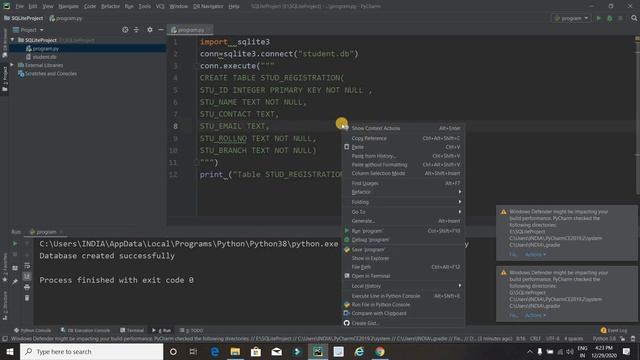Choose Run 'program' from context menu
The image size is (640, 360).
(403, 231)
